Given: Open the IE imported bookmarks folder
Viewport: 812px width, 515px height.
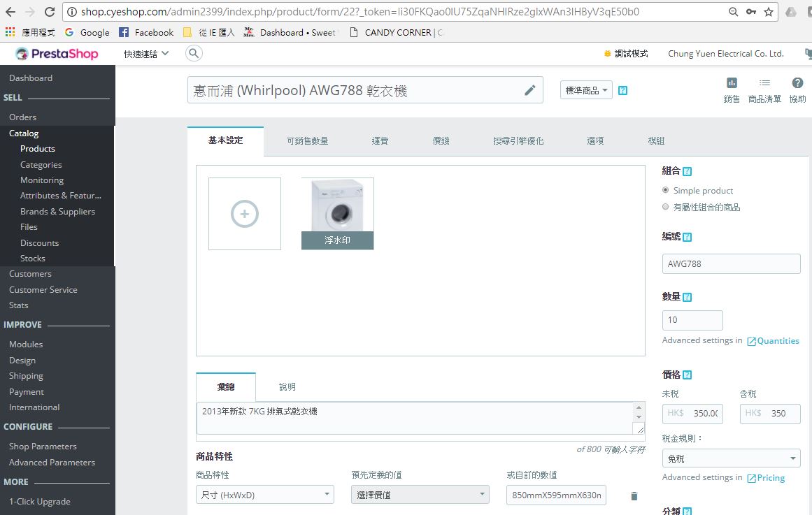Looking at the screenshot, I should tap(208, 32).
